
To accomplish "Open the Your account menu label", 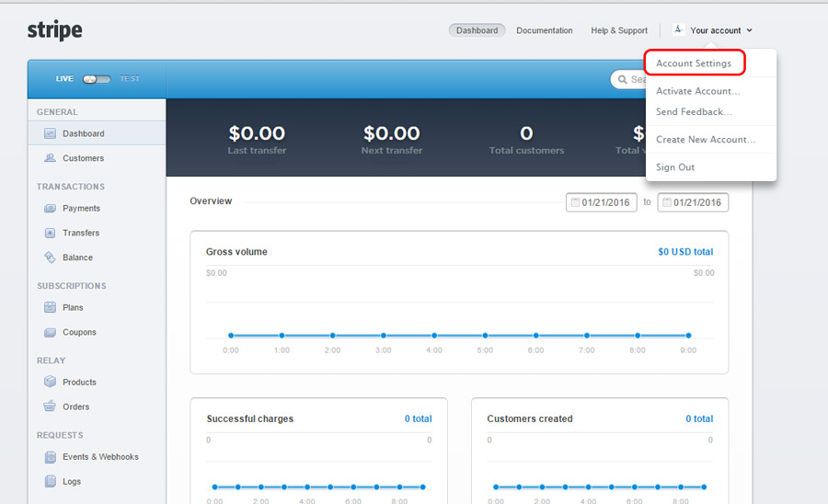I will coord(716,30).
